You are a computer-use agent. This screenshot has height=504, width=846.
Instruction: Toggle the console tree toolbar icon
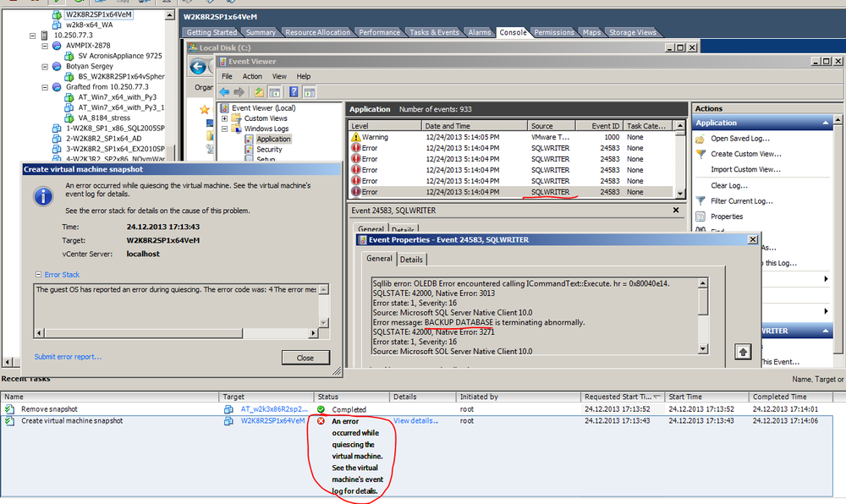pos(275,92)
